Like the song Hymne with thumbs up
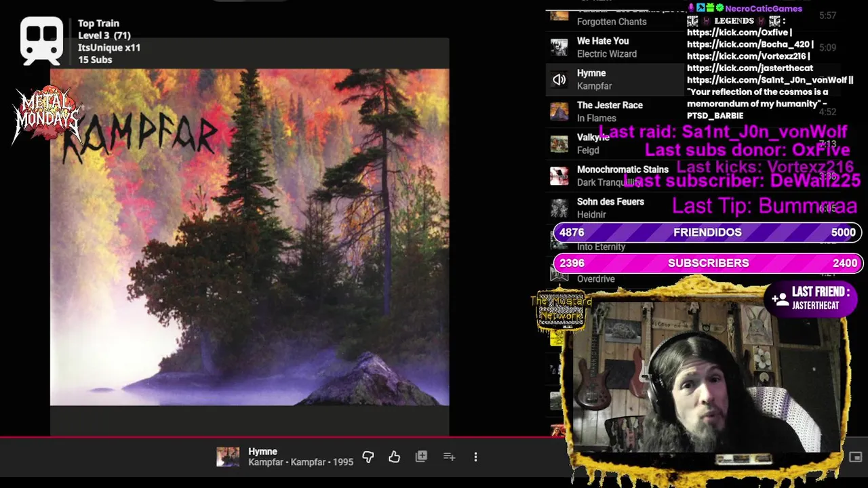Screen dimensions: 868x488 394,457
